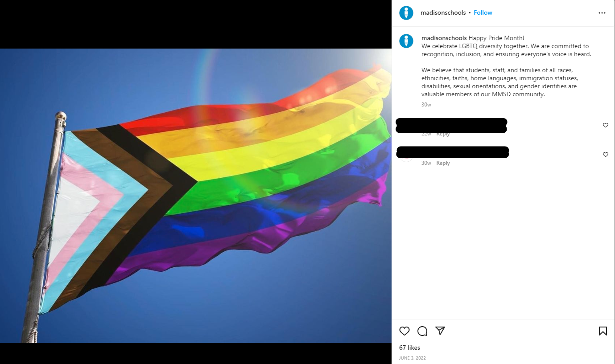Like the post with the heart icon
The image size is (615, 364).
[404, 331]
